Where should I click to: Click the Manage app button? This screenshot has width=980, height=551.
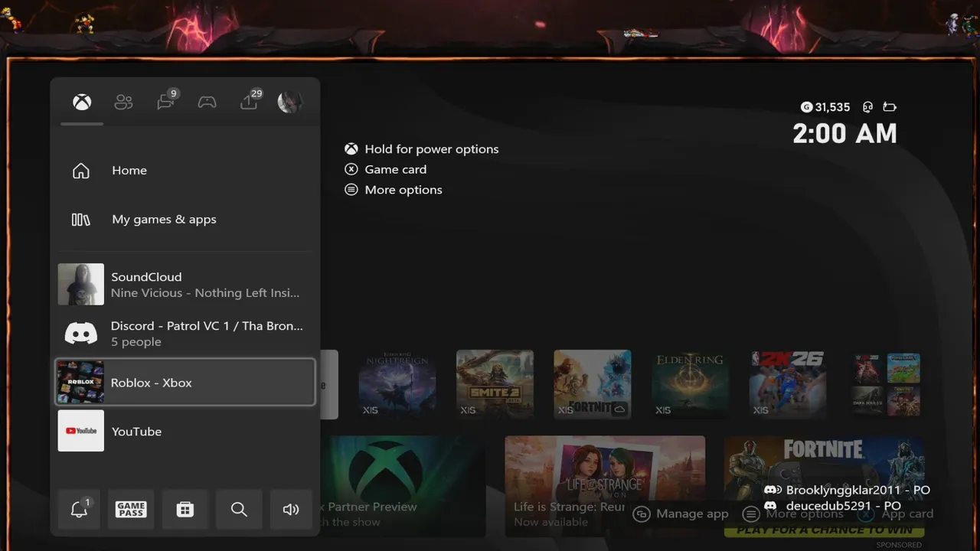[x=681, y=514]
